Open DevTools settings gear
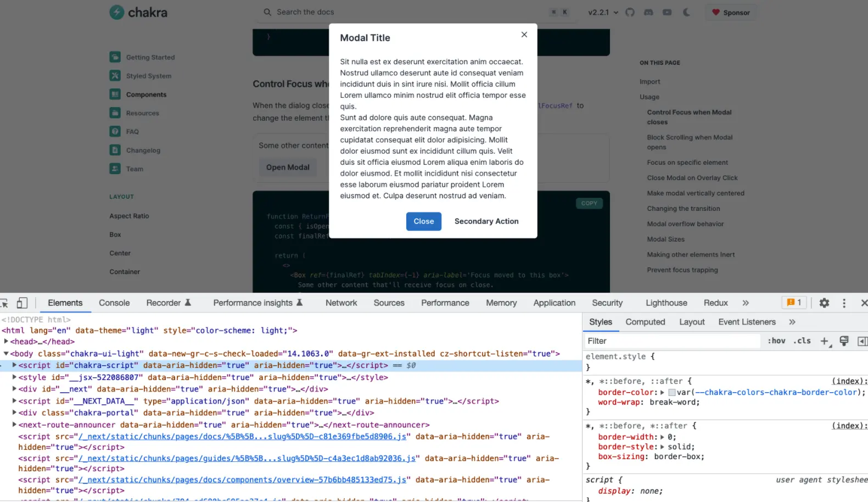This screenshot has height=502, width=868. click(824, 303)
